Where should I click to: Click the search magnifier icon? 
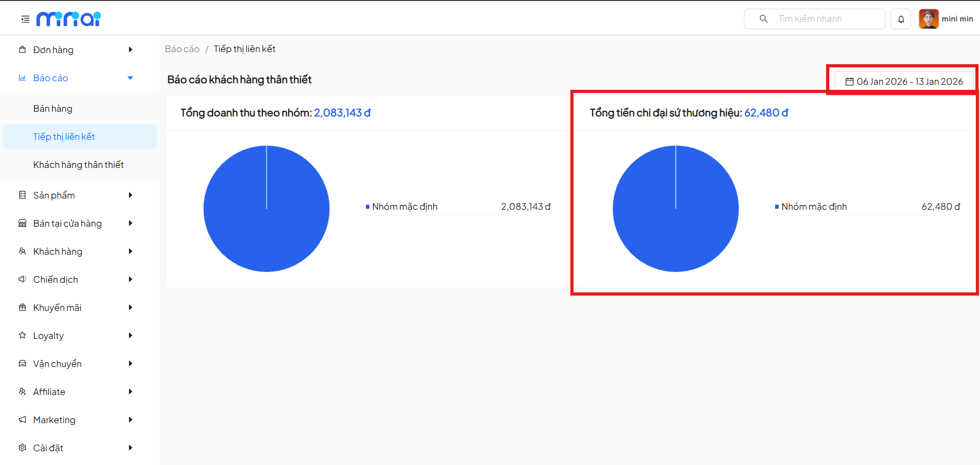point(763,19)
